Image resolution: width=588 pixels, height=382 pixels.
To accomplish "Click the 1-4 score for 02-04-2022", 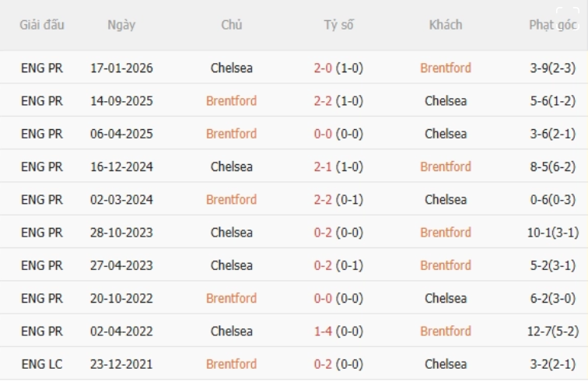I will pyautogui.click(x=323, y=331).
